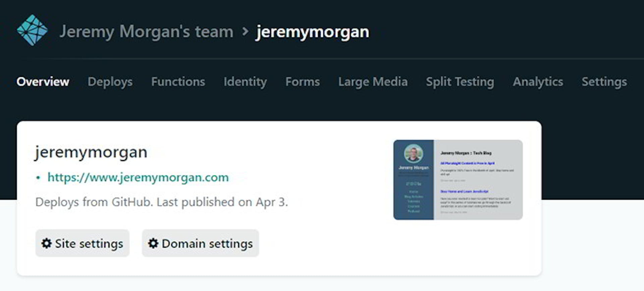Screen dimensions: 644x291
Task: Select the Overview tab
Action: (x=43, y=81)
